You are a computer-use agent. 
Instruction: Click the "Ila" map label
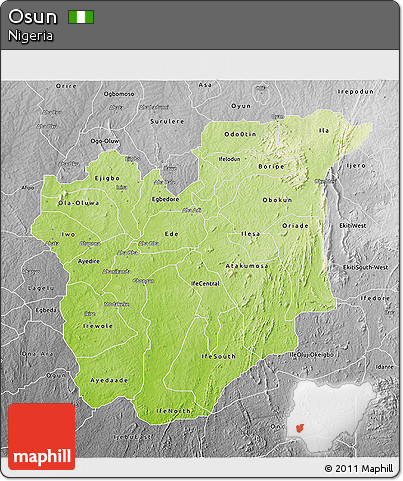click(324, 130)
